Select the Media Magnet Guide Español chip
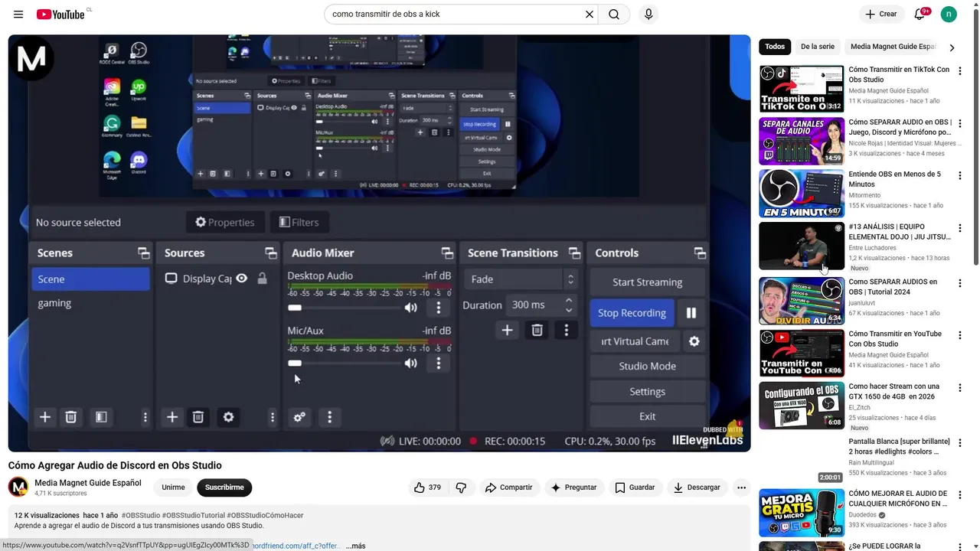Viewport: 980px width, 551px height. [893, 47]
